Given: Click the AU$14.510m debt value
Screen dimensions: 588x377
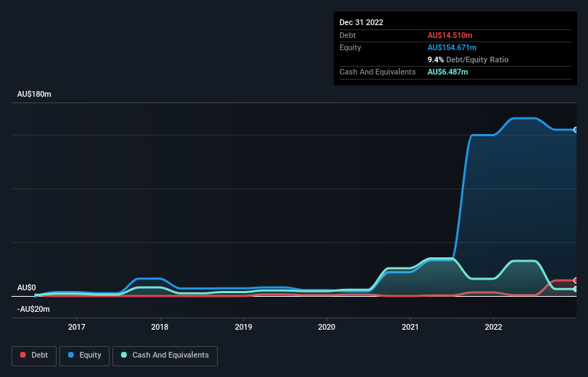Looking at the screenshot, I should [450, 35].
